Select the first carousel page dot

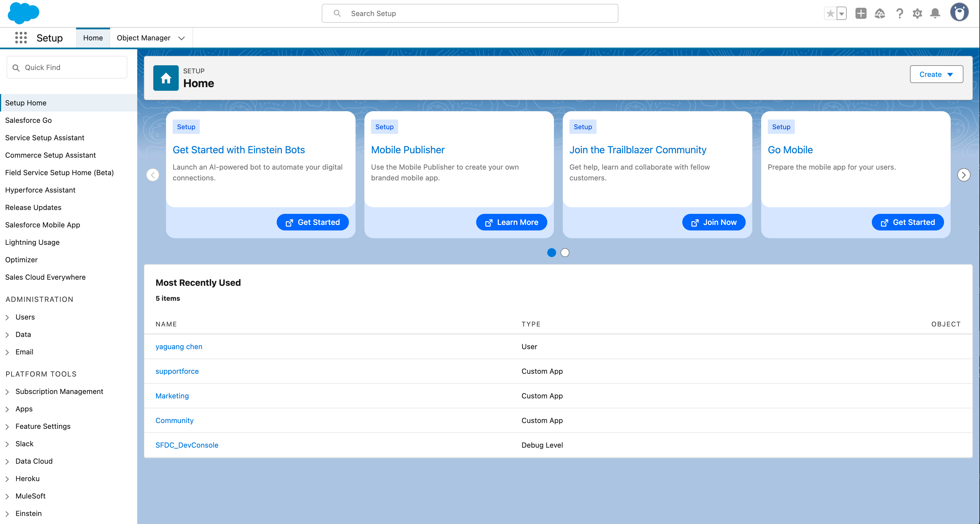551,253
